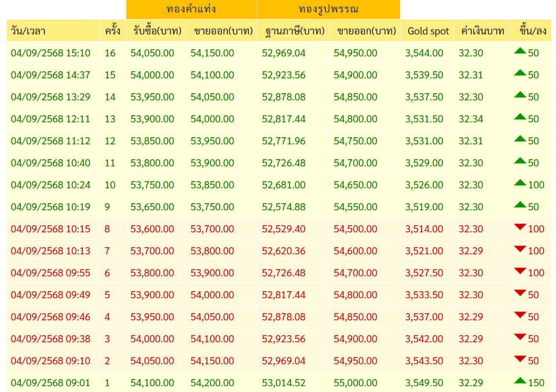Click Gold spot value 3,537.50
This screenshot has width=556, height=392.
424,97
